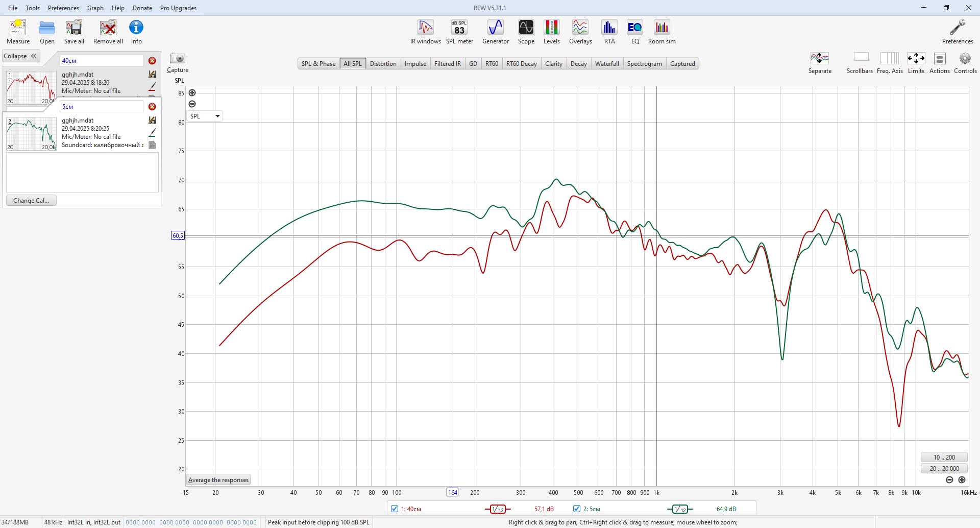This screenshot has width=980, height=528.
Task: Switch the Freq. Axis scale
Action: point(890,63)
